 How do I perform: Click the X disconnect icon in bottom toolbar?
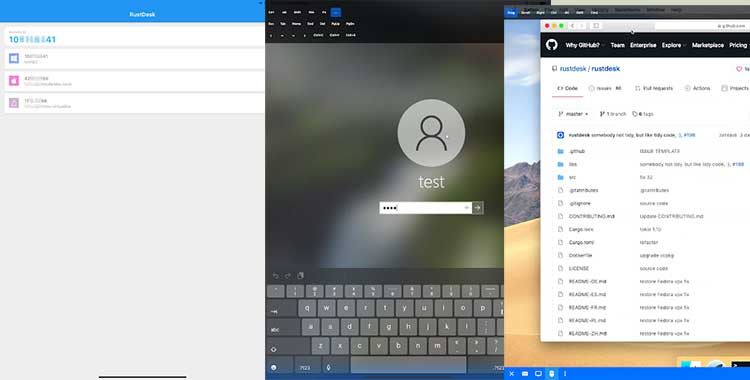click(x=511, y=373)
